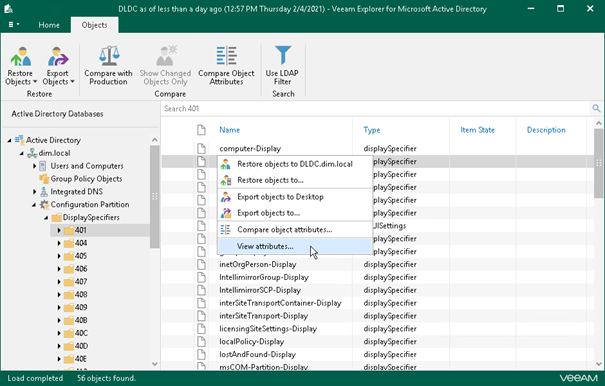Select the inetOrgPerson-Display object
Screen dimensions: 605x386
click(x=258, y=264)
